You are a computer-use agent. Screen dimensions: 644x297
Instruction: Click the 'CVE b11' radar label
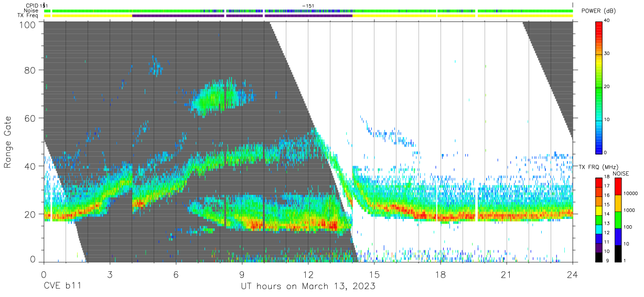[62, 287]
